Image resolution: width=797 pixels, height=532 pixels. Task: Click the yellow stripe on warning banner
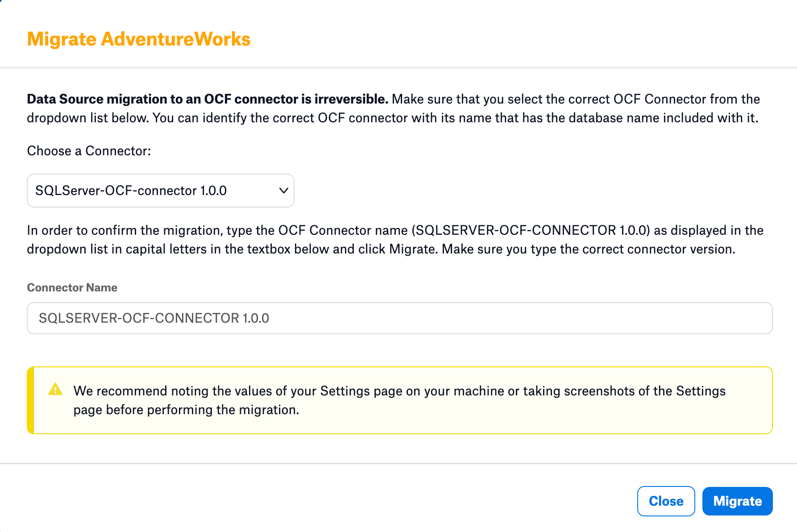tap(30, 400)
